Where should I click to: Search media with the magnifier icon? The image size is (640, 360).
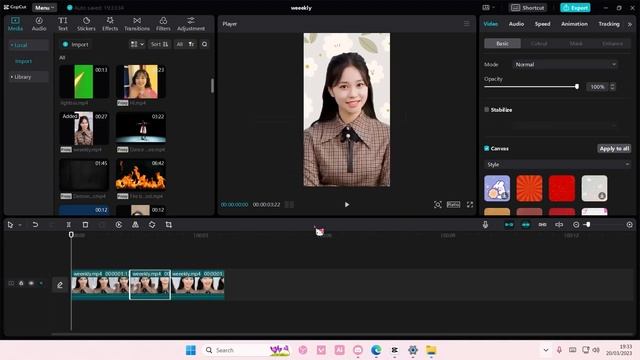[204, 44]
